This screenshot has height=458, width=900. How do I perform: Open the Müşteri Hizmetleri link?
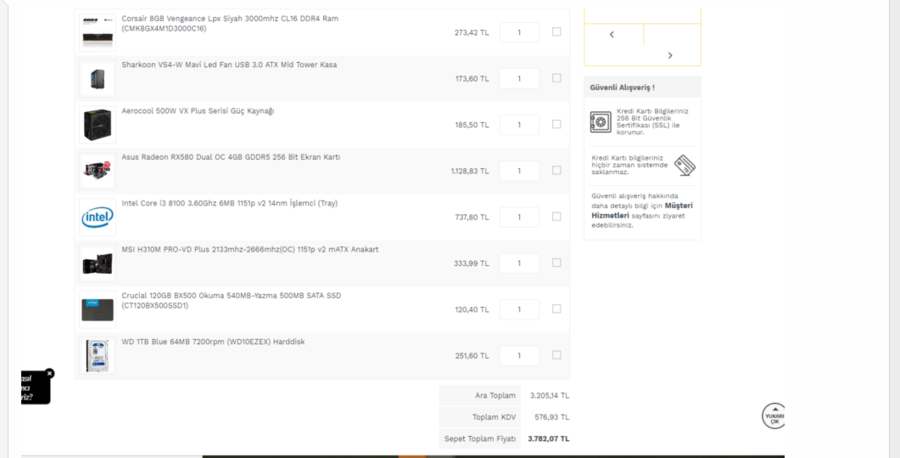642,211
